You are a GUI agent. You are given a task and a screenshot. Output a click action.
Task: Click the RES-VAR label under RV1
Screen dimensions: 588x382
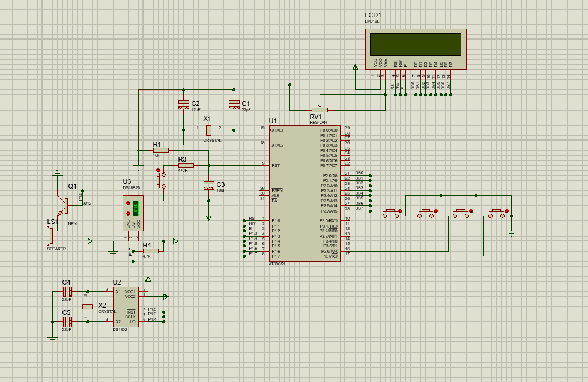click(318, 122)
